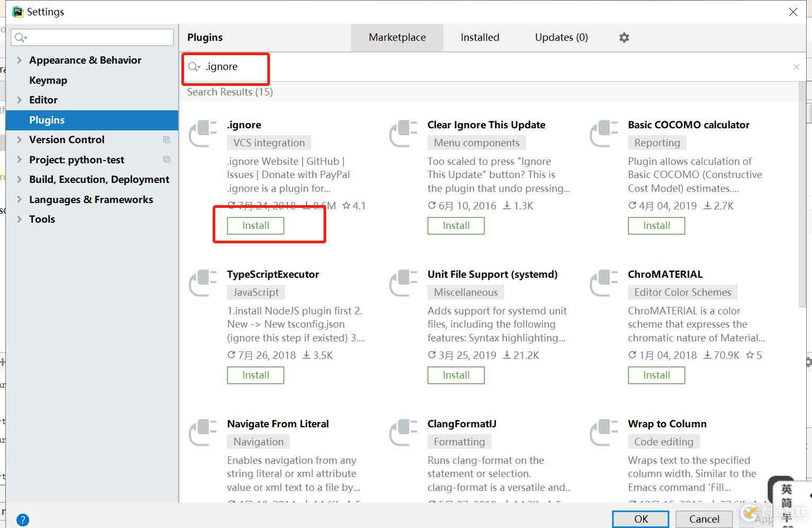
Task: Focus the settings search input field
Action: (x=92, y=38)
